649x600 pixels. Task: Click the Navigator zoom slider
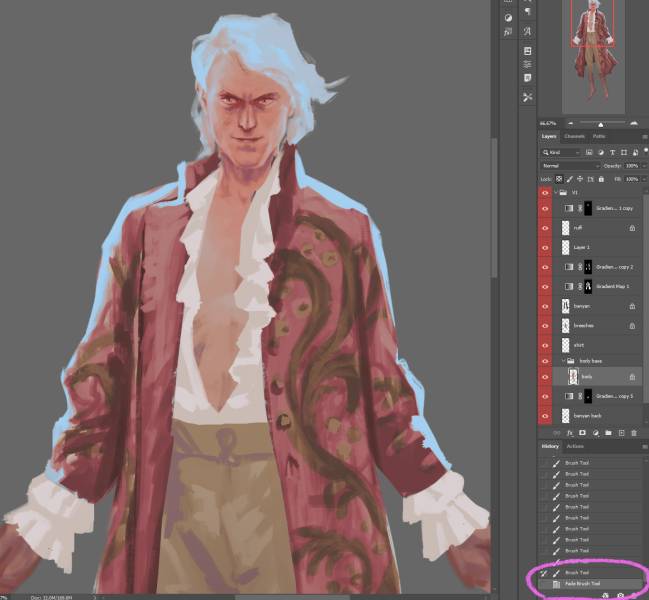click(x=598, y=122)
